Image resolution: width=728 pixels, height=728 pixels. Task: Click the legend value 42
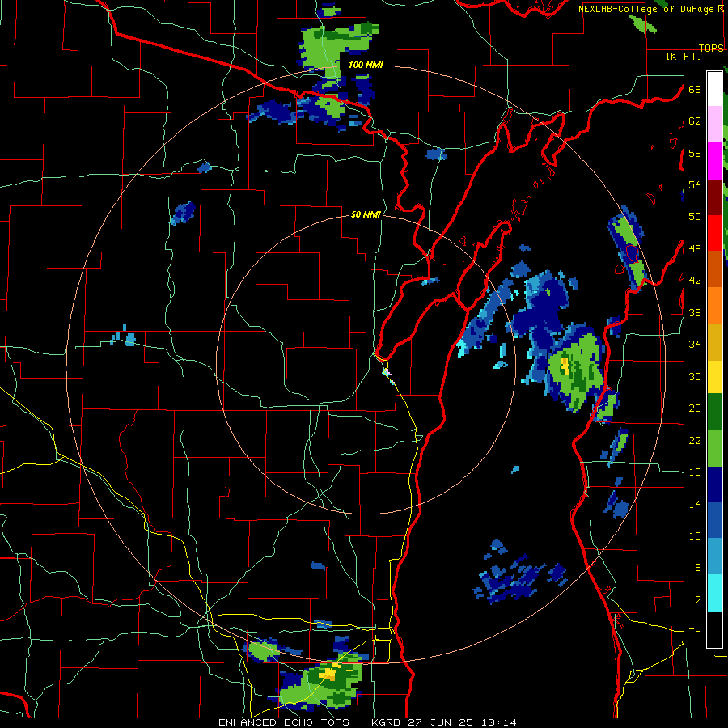point(695,280)
